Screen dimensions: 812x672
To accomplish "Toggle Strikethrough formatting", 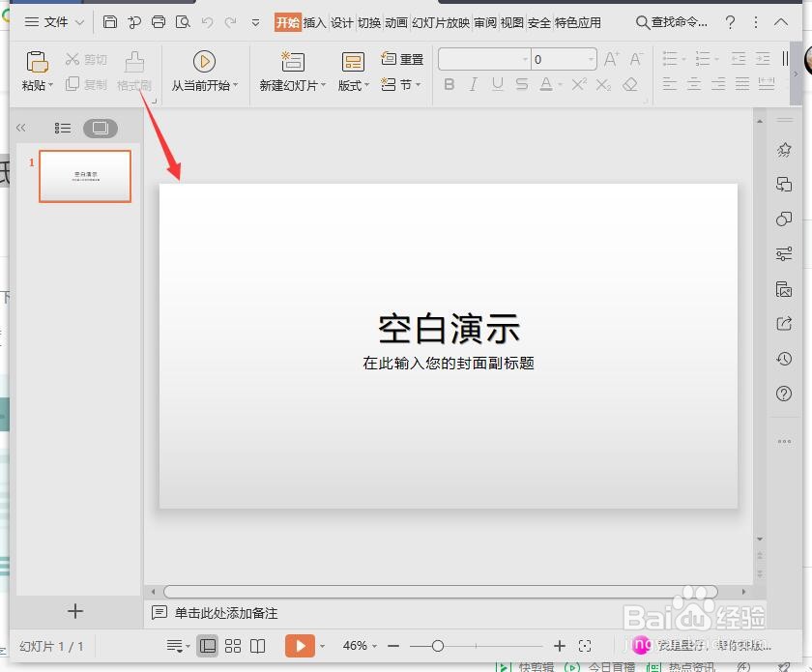I will [x=522, y=84].
